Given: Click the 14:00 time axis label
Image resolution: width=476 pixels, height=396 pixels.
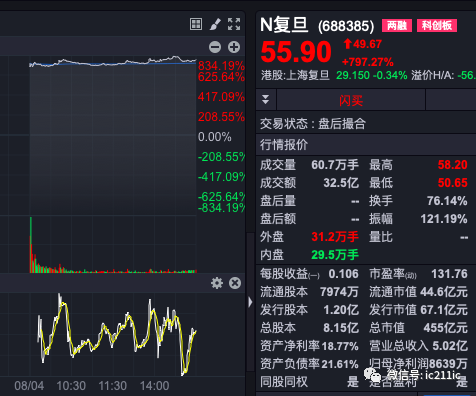Looking at the screenshot, I should [x=154, y=386].
